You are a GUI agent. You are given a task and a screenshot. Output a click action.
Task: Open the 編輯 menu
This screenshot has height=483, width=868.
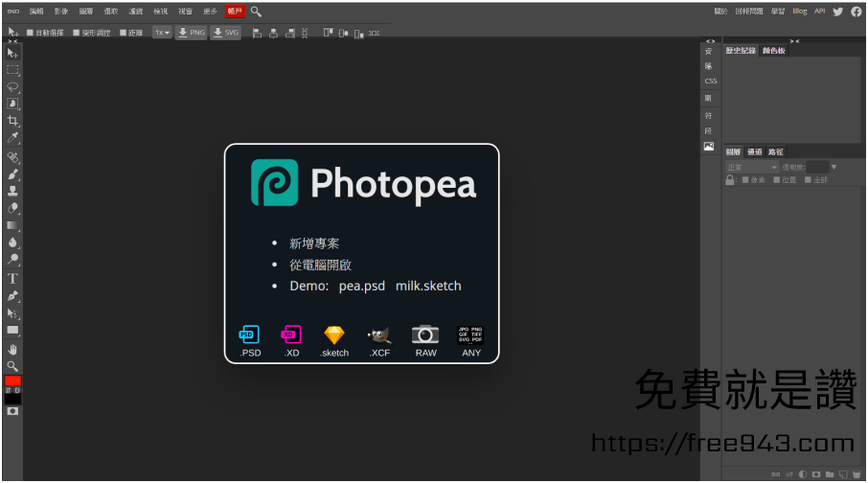(x=36, y=11)
